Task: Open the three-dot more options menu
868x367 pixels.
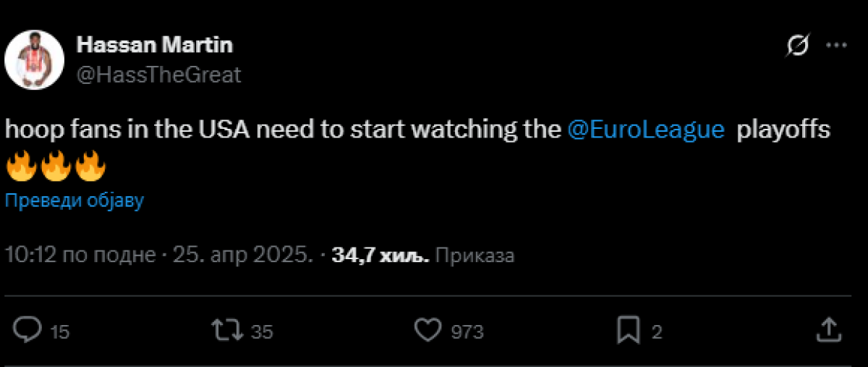Action: click(x=836, y=46)
